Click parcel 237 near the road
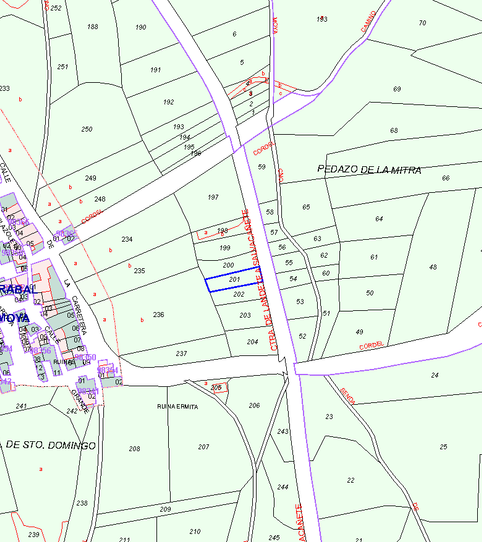 pyautogui.click(x=181, y=353)
